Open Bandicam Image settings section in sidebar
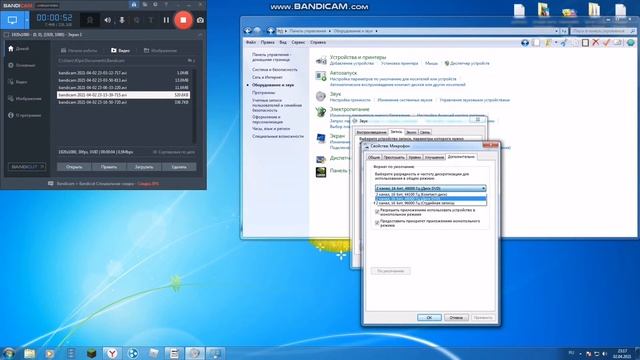 (25, 99)
